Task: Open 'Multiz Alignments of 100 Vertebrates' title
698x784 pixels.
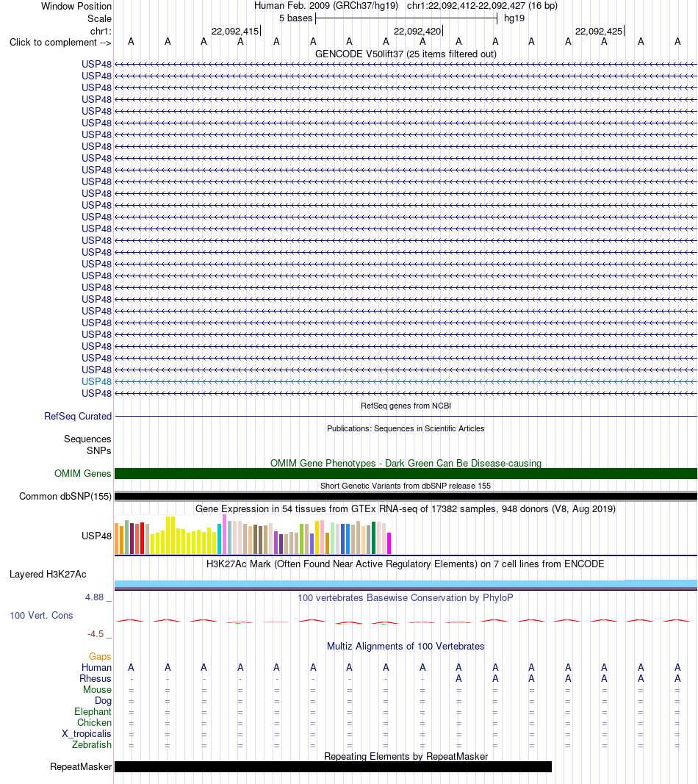Action: pos(406,646)
